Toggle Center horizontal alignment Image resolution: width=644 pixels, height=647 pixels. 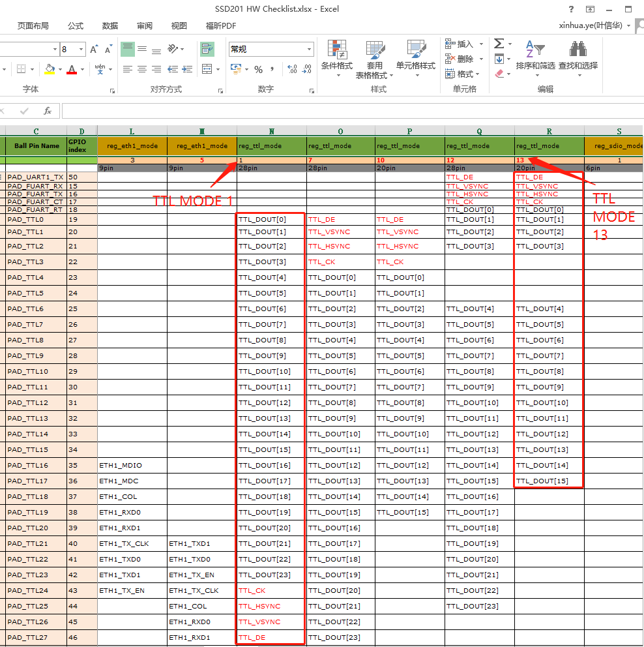[x=142, y=69]
